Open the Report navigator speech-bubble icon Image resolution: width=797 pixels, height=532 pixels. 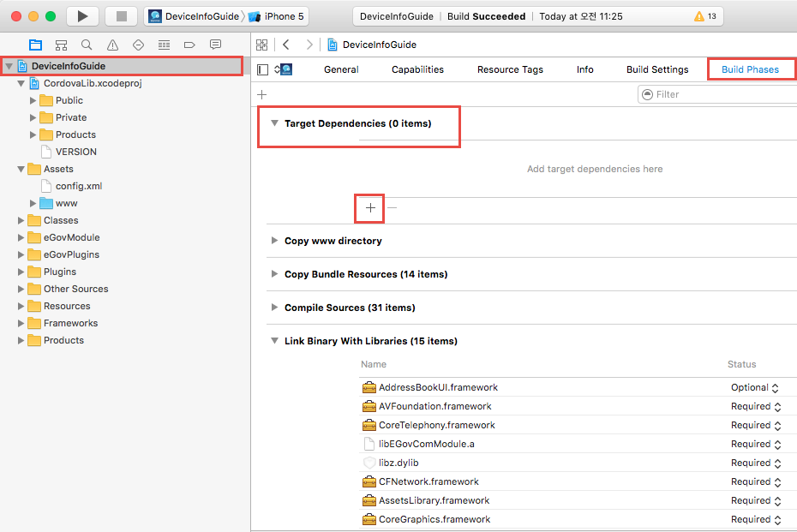[215, 45]
